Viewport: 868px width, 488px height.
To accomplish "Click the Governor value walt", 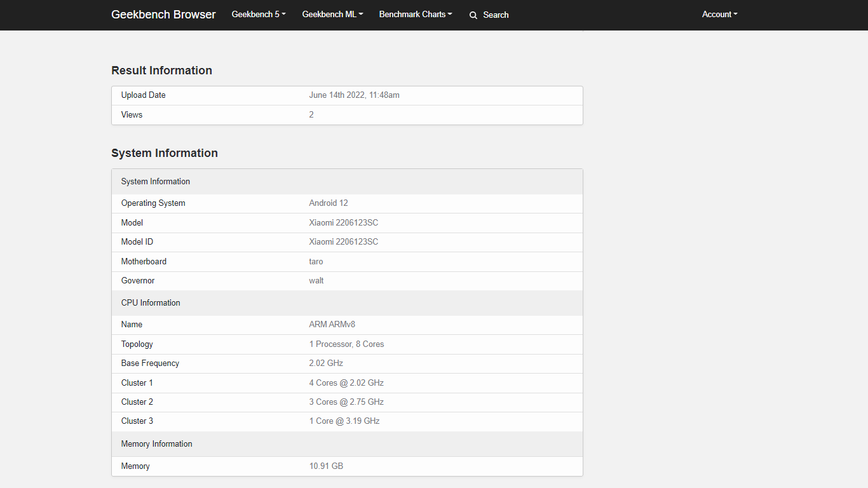I will pos(316,281).
